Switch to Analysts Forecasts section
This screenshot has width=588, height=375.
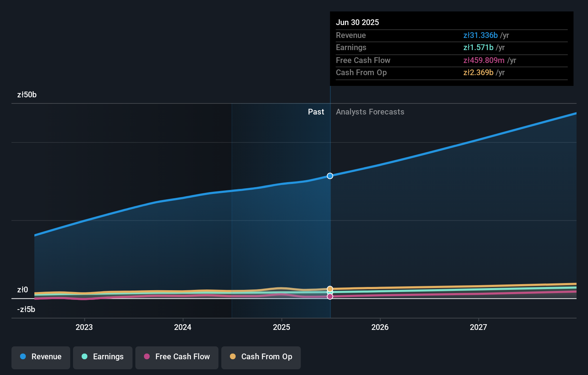point(370,112)
